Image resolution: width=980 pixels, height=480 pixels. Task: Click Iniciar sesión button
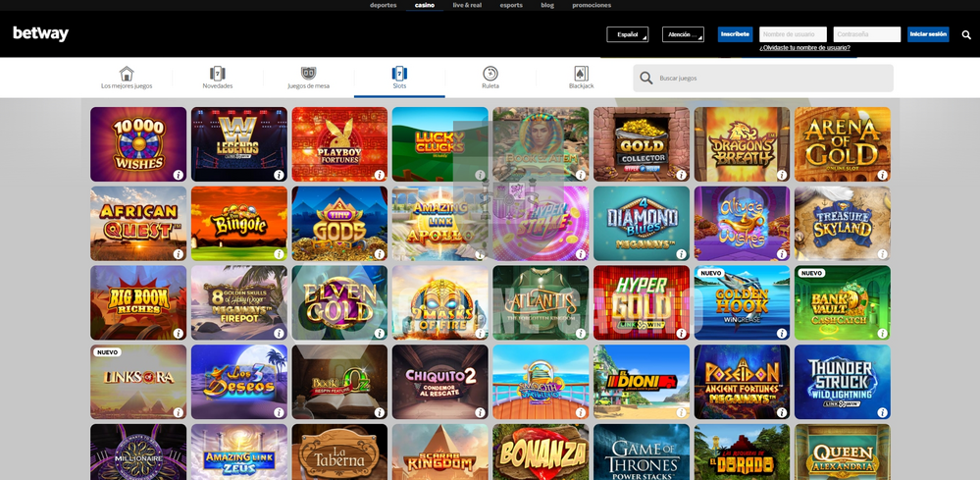coord(928,34)
